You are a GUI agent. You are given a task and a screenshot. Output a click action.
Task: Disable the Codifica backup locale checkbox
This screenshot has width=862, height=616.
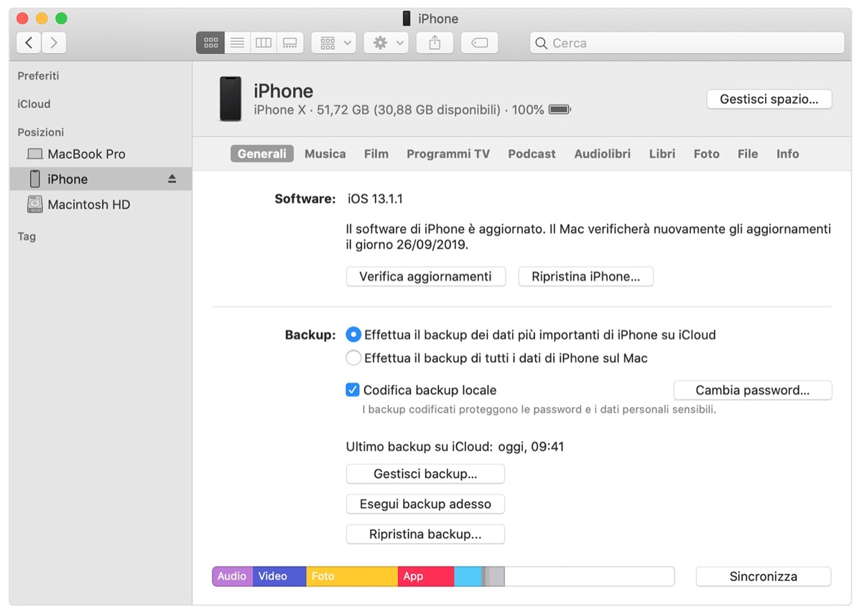pyautogui.click(x=353, y=389)
